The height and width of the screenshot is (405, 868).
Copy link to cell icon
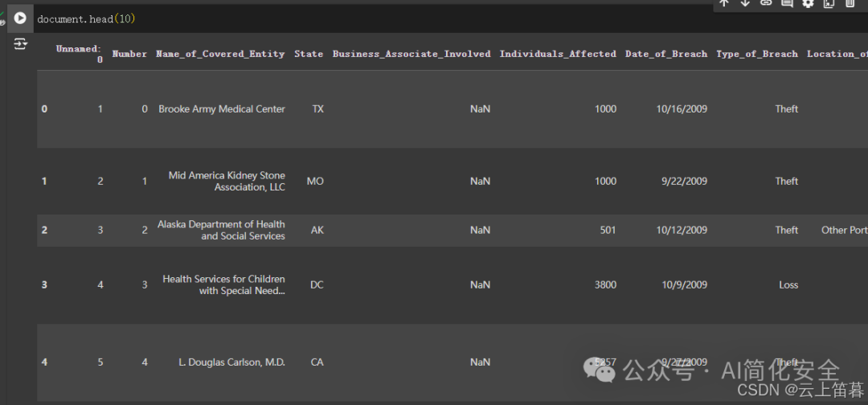(766, 2)
